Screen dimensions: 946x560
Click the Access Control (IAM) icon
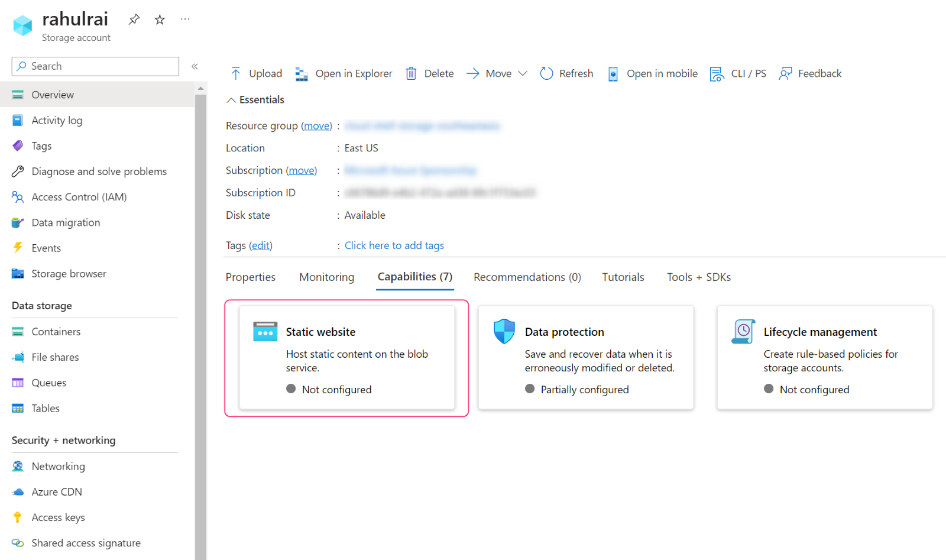coord(18,197)
